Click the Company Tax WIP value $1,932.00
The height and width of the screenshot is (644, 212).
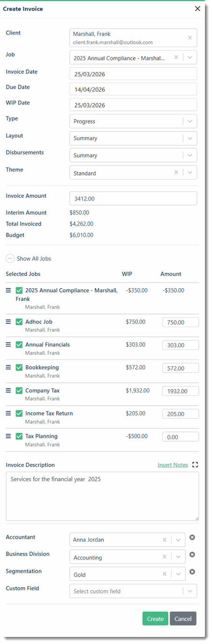pos(138,390)
